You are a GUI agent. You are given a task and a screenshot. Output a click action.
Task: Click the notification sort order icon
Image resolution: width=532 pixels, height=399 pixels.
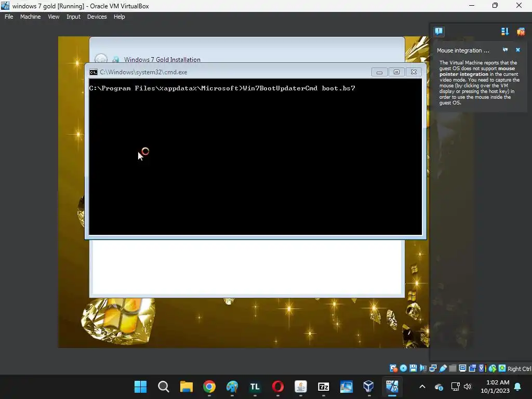coord(505,32)
